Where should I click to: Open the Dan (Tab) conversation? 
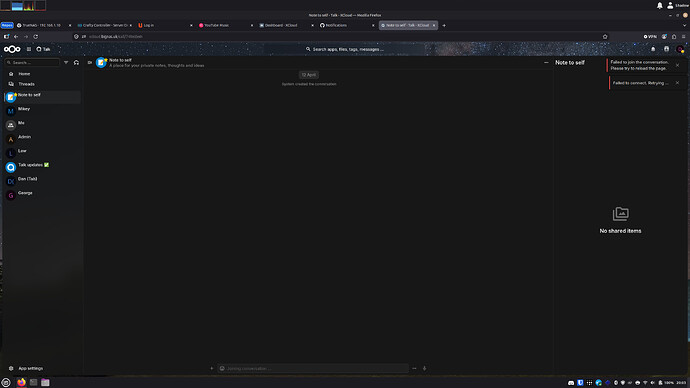(x=42, y=181)
